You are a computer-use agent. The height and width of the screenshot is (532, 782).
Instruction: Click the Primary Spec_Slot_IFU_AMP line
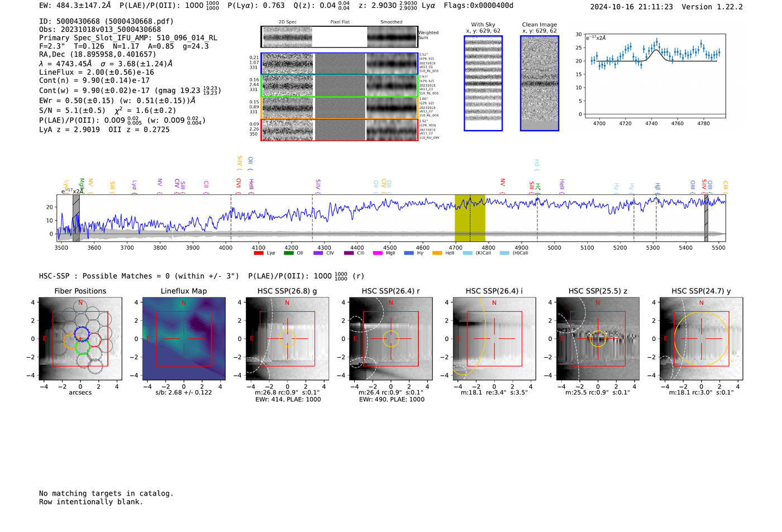[x=128, y=37]
